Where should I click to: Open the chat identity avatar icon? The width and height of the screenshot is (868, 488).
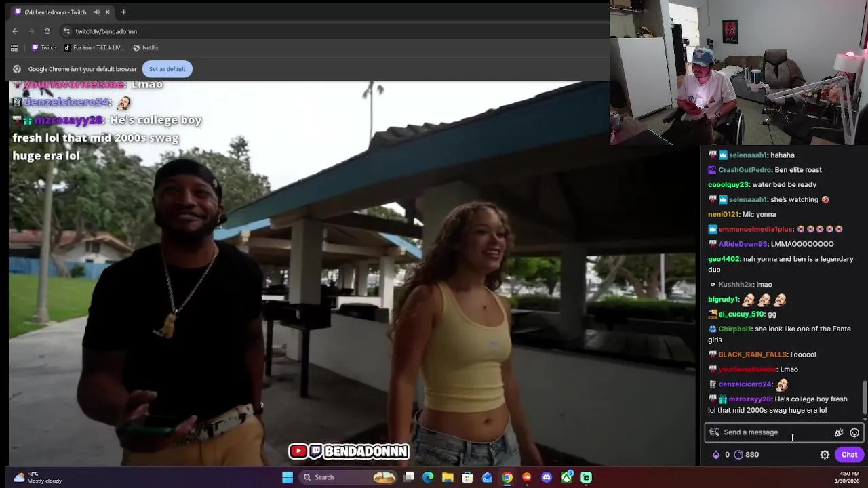(x=714, y=432)
